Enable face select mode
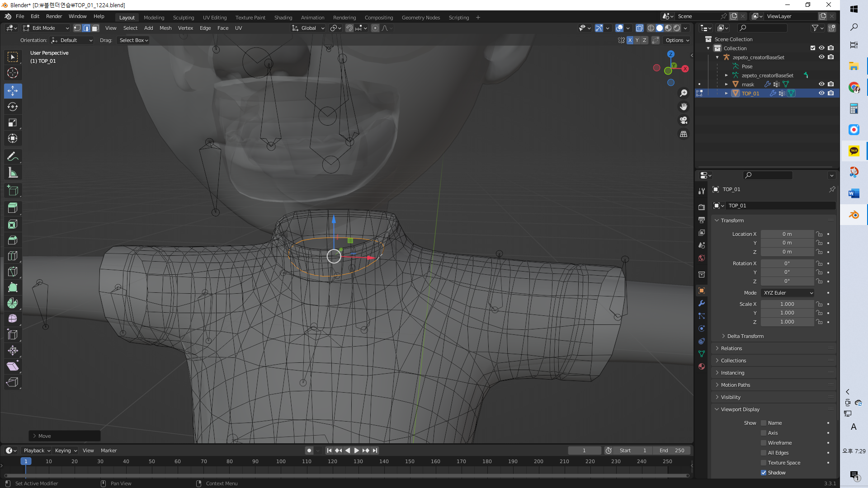Screen dimensions: 868x488 (x=95, y=28)
